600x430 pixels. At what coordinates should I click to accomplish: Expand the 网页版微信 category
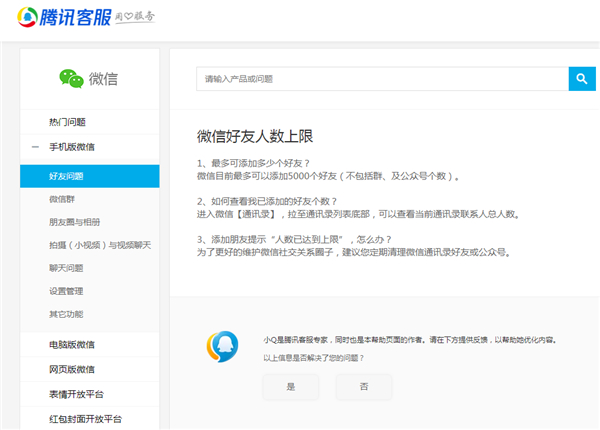(x=72, y=369)
